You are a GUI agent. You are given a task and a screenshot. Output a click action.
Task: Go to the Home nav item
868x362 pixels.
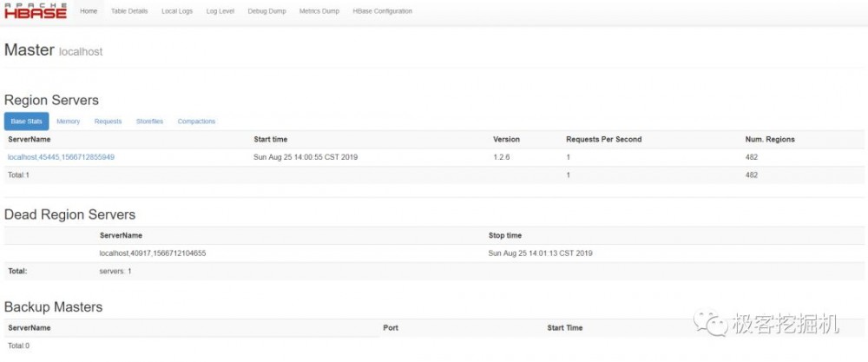[x=89, y=11]
